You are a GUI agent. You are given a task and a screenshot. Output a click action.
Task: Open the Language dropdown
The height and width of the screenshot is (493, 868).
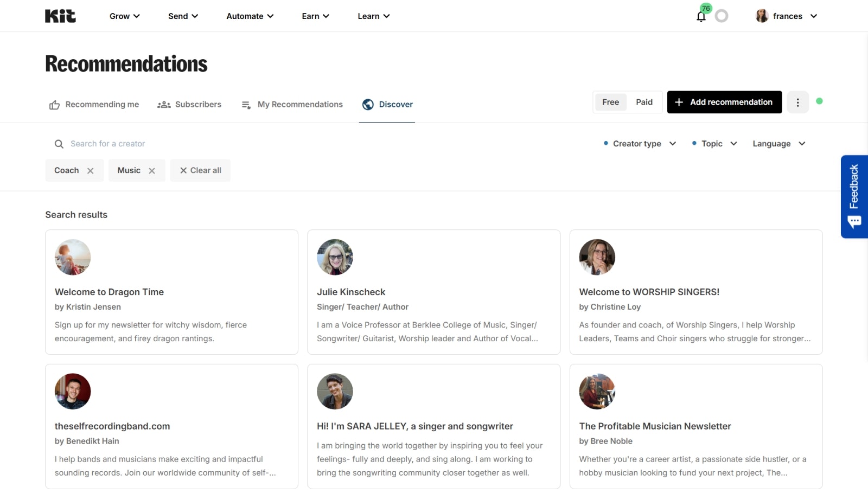point(778,144)
